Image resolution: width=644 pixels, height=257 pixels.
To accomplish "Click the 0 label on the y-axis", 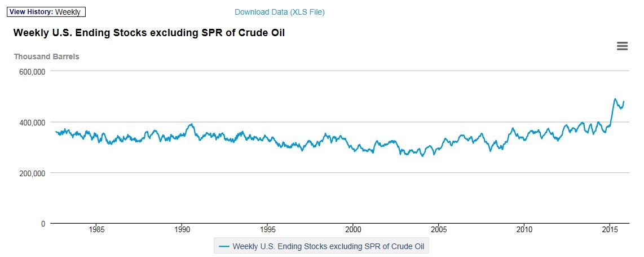I will (43, 224).
